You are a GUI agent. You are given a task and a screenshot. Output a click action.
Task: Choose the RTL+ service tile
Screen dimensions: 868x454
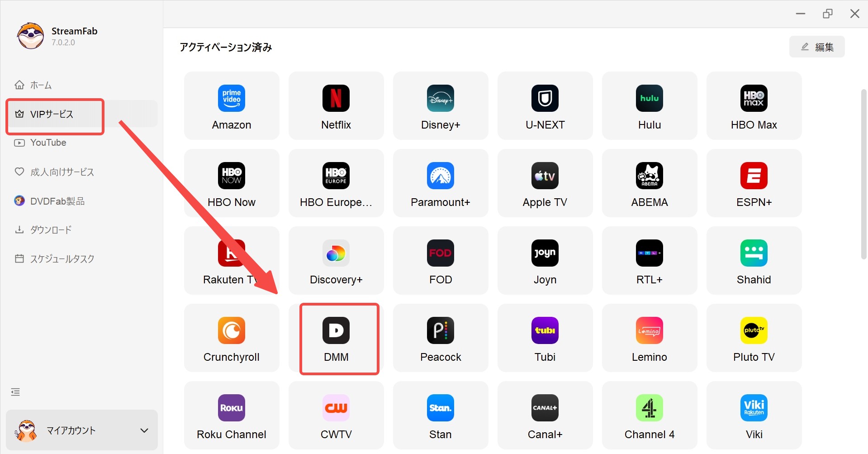click(650, 260)
